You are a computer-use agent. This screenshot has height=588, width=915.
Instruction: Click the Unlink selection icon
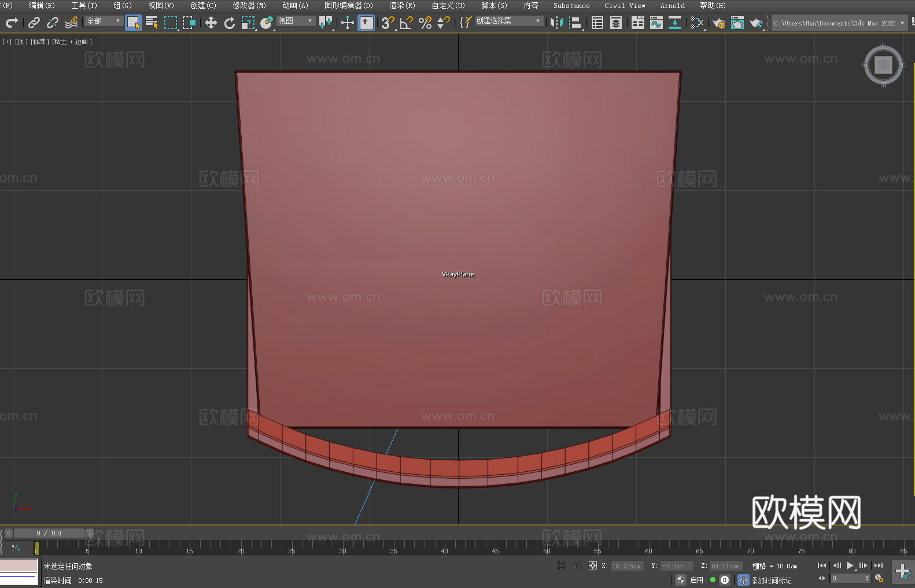[x=53, y=23]
